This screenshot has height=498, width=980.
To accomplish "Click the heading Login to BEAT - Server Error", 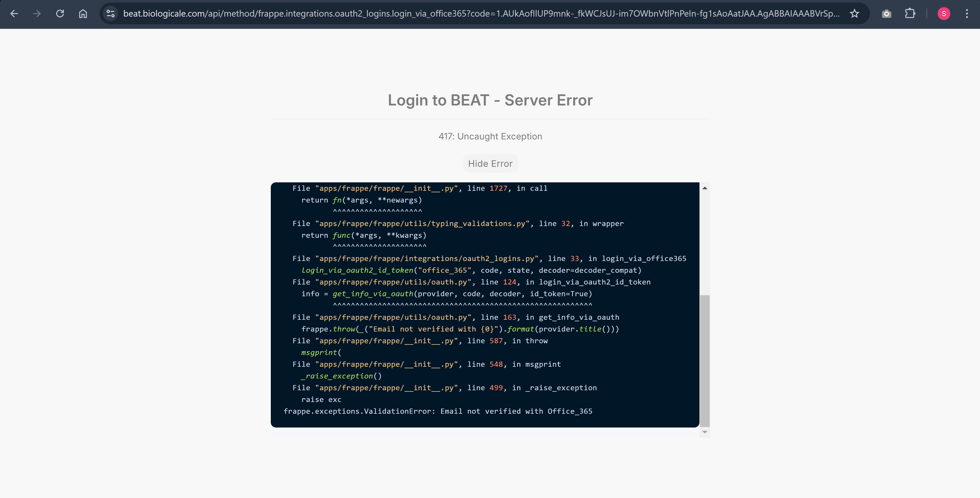I will [x=490, y=100].
